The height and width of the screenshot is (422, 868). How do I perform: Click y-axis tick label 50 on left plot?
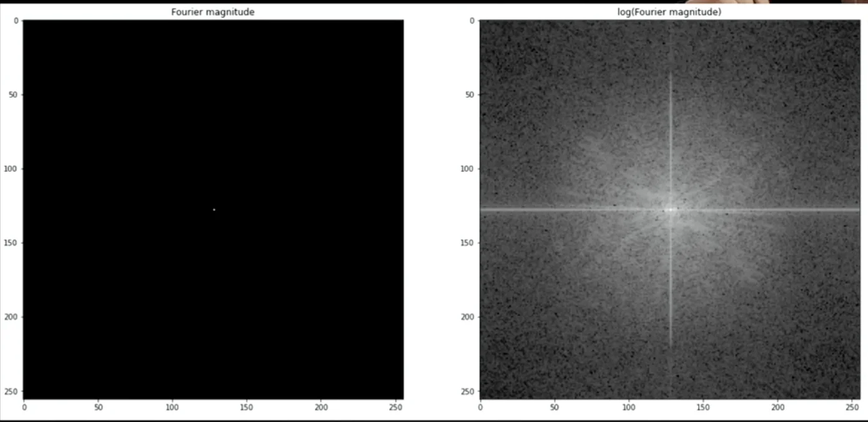(12, 94)
